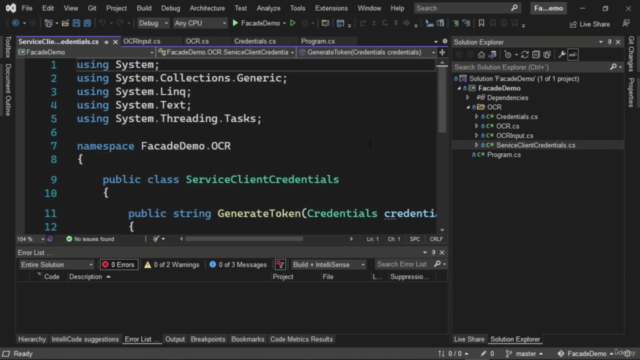Click Switch Views icon in Solution Explorer
The image size is (640, 360).
(x=493, y=55)
